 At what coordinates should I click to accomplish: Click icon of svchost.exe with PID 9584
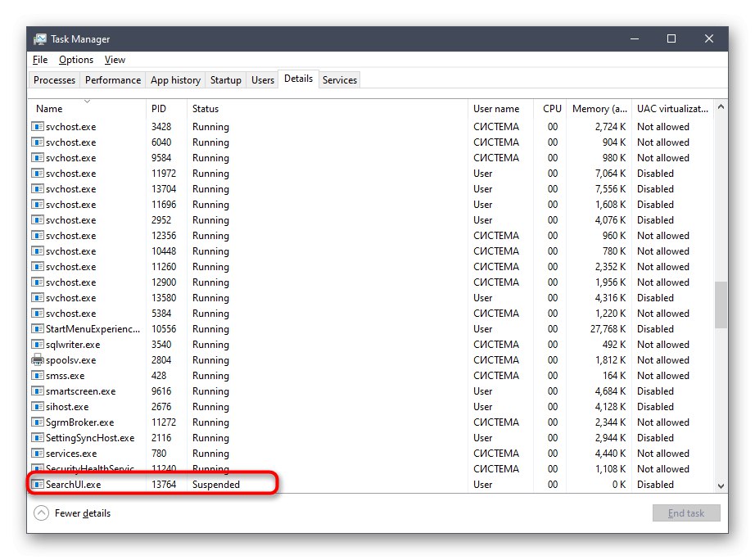click(x=38, y=157)
